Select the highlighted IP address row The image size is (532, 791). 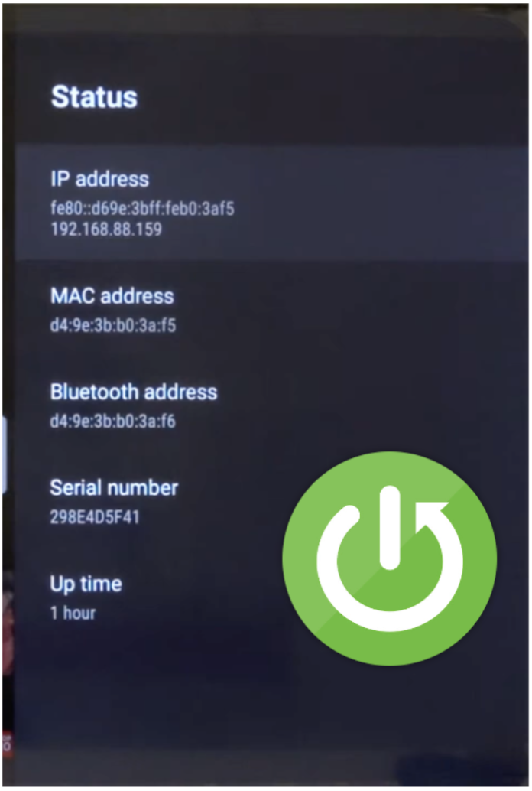pyautogui.click(x=271, y=202)
